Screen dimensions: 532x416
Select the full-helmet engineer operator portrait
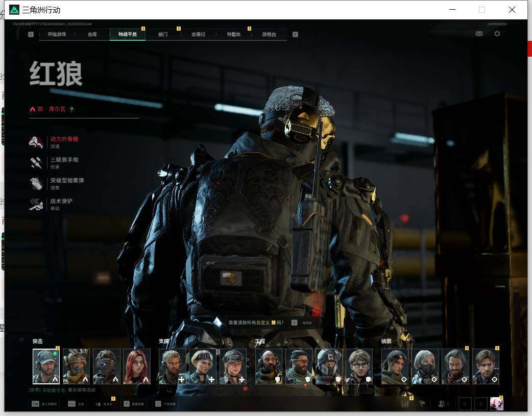(329, 366)
